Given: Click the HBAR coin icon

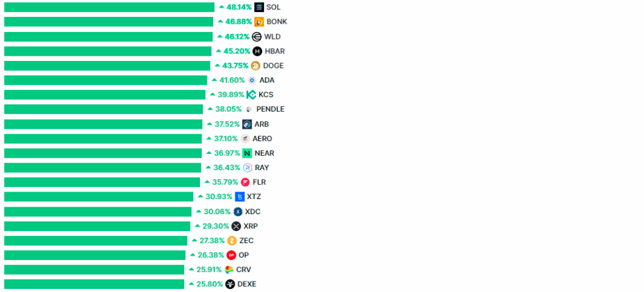Looking at the screenshot, I should click(257, 51).
